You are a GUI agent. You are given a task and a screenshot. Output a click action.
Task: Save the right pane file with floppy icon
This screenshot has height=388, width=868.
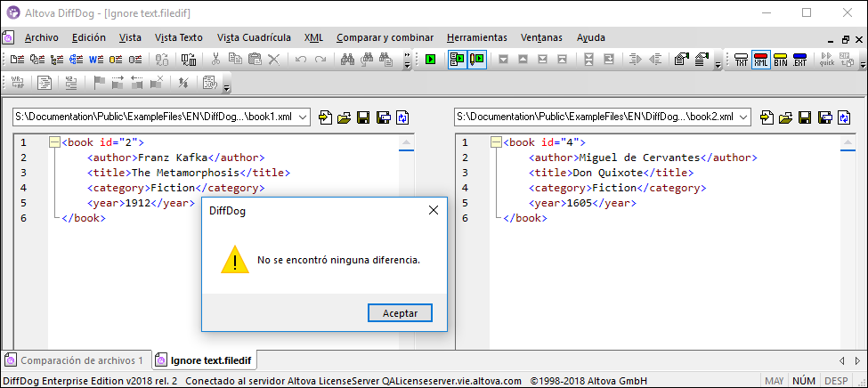tap(804, 117)
